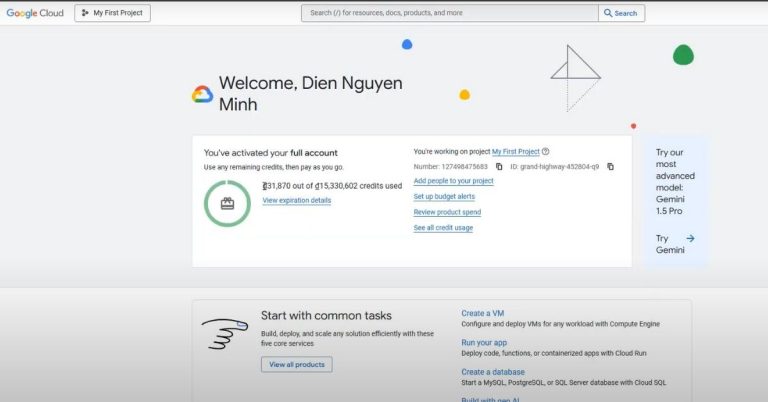The height and width of the screenshot is (402, 768).
Task: Click 'Try our most advanced model' text
Action: [675, 182]
